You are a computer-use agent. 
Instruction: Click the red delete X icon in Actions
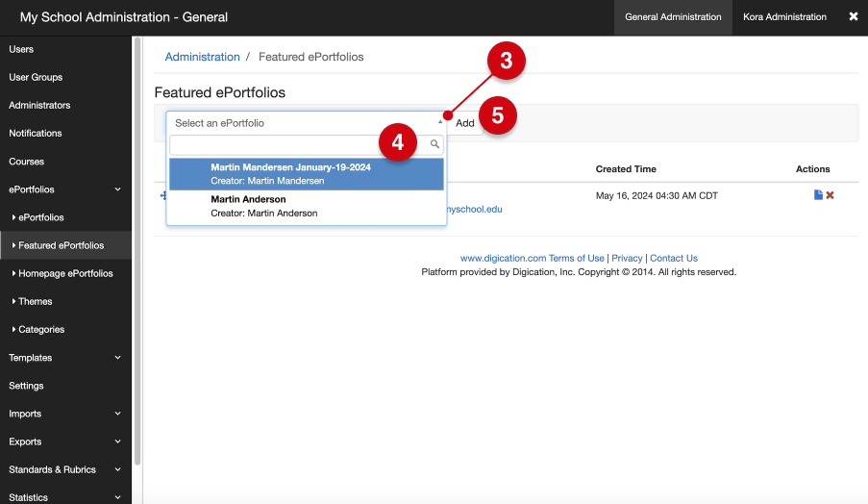830,195
